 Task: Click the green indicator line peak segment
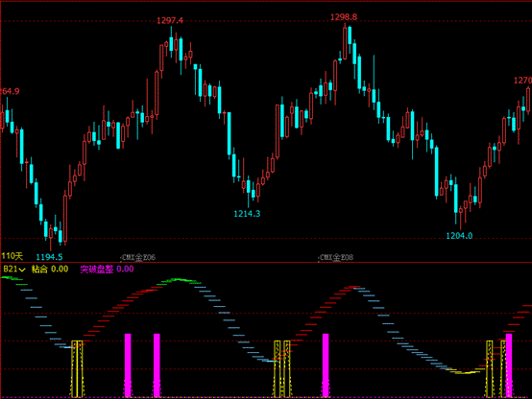pyautogui.click(x=181, y=280)
